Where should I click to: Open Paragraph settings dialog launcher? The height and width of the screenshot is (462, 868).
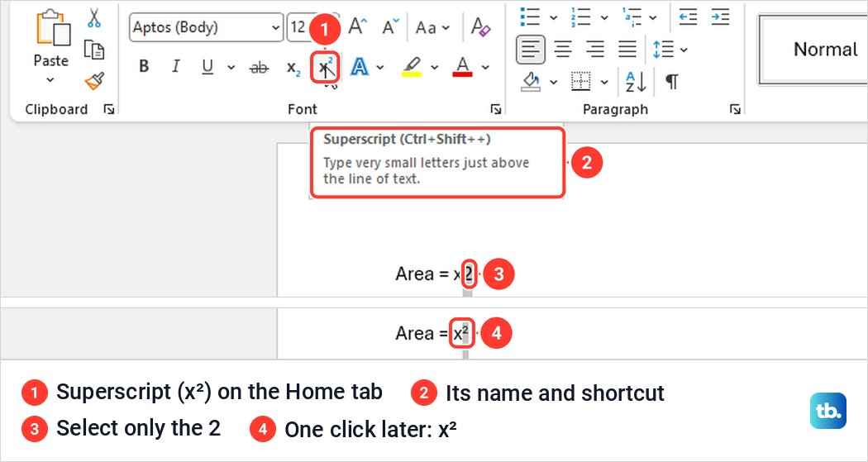point(735,110)
